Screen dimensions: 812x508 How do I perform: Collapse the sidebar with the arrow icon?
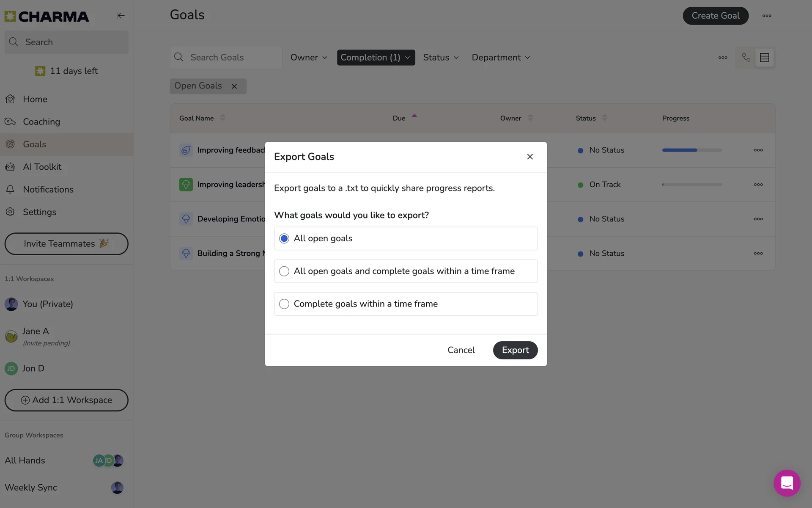tap(121, 16)
